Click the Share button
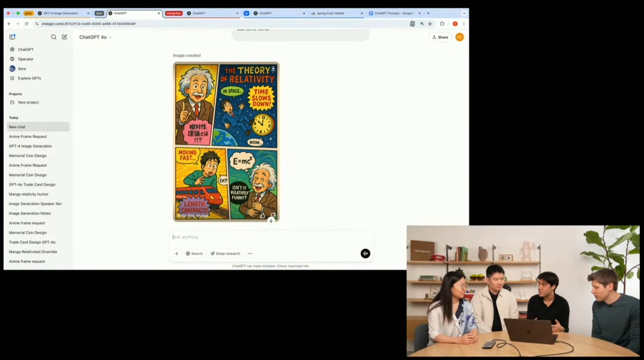 pos(440,37)
